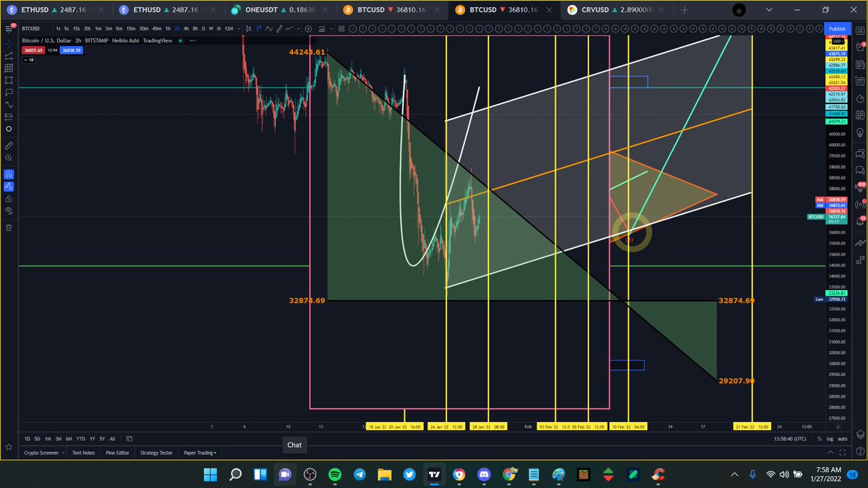Open the Crypto Screener panel tab
Viewport: 868px width, 488px height.
click(41, 453)
